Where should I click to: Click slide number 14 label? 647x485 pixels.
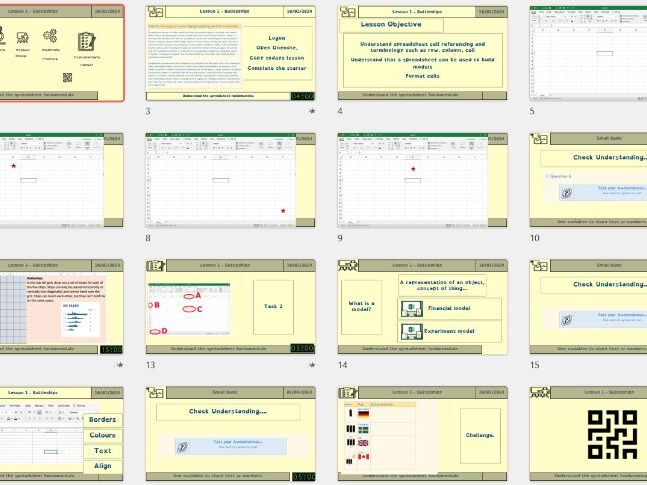pos(342,365)
